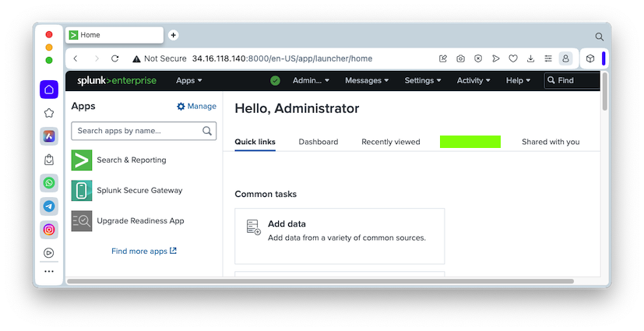Open WhatsApp from the browser sidebar
Image resolution: width=644 pixels, height=331 pixels.
49,182
